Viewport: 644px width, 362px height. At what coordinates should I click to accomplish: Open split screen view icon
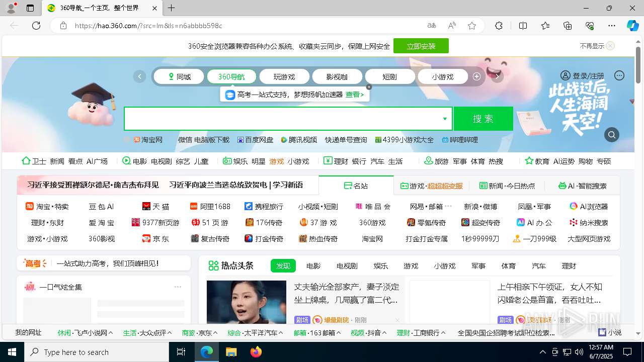click(x=523, y=26)
